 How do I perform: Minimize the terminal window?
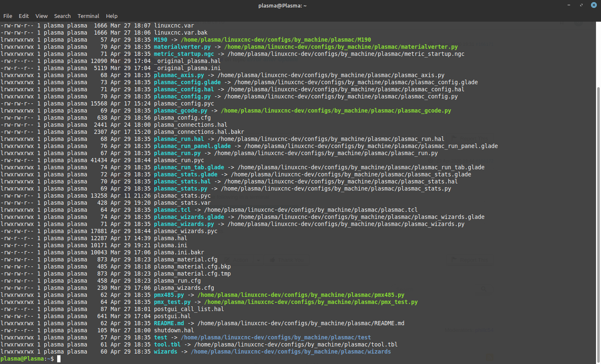(x=568, y=5)
